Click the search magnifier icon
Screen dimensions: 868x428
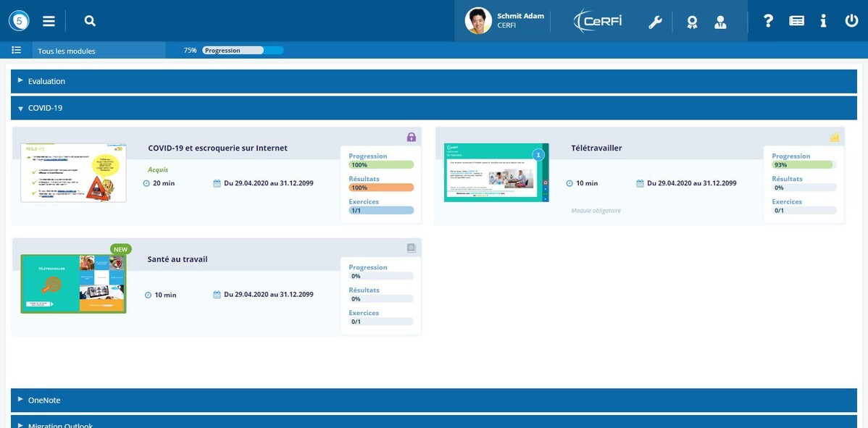point(90,21)
